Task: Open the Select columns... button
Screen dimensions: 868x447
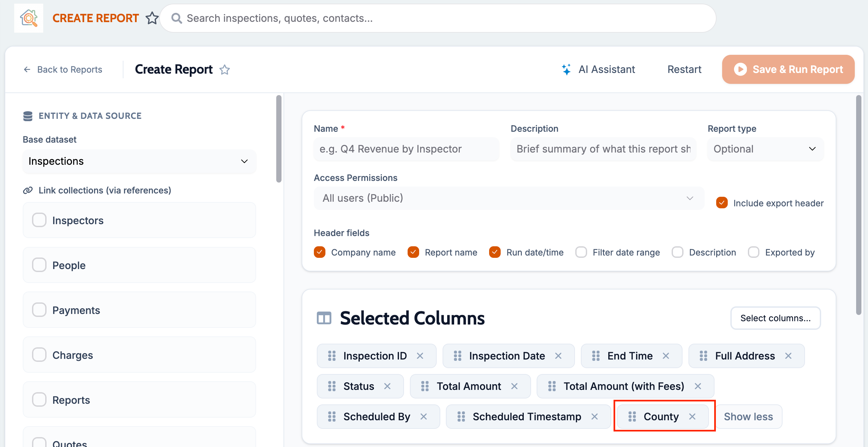Action: coord(775,318)
